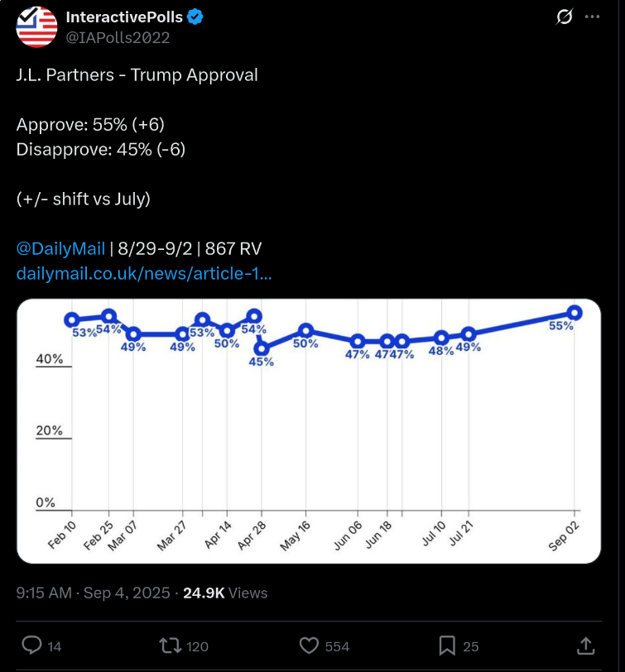Click the blue verified badge

[x=196, y=17]
